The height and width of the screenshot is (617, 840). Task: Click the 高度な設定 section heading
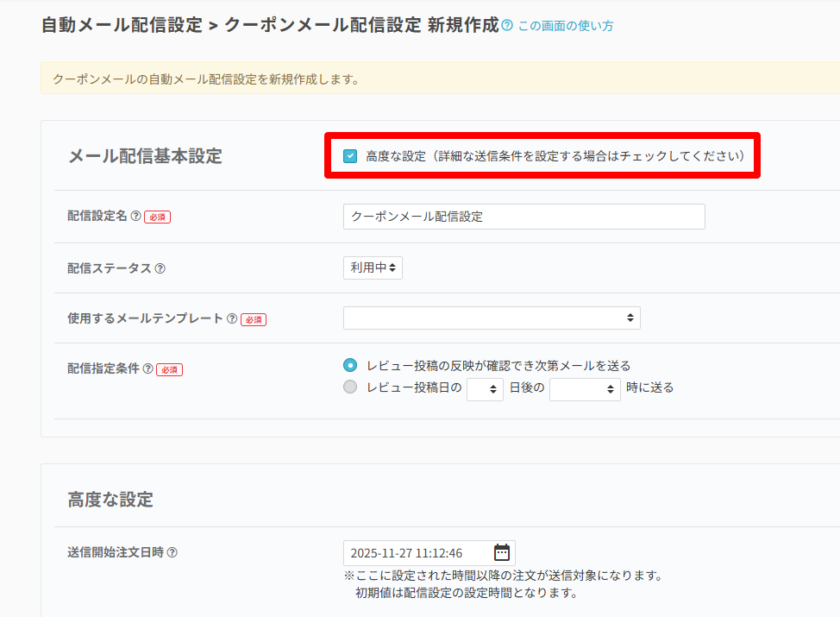point(110,499)
